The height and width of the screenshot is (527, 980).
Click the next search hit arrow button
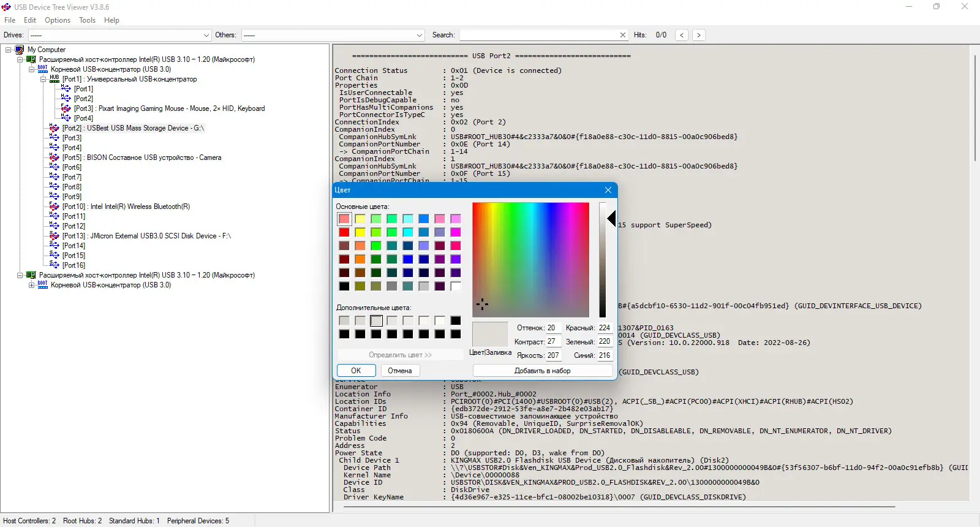click(x=698, y=35)
